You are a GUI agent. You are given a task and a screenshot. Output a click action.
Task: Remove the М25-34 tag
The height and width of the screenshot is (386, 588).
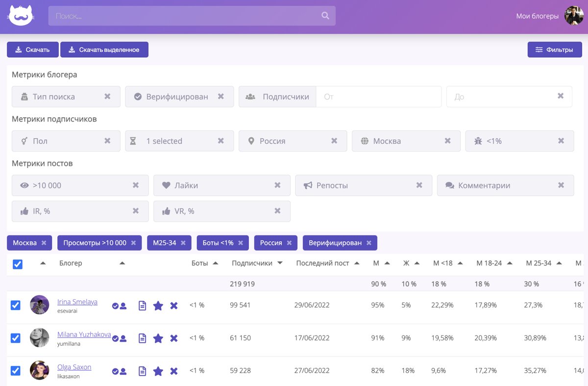click(183, 243)
